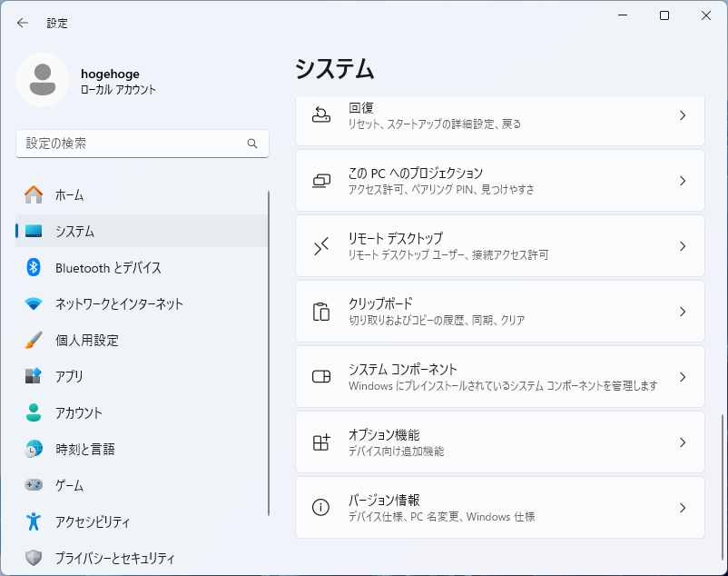
Task: Select ホーム in the sidebar
Action: click(69, 194)
